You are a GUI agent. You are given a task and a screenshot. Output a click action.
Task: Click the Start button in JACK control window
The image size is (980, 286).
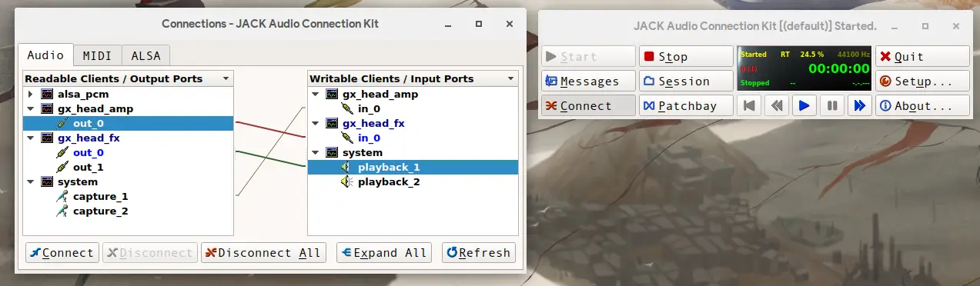(x=589, y=56)
